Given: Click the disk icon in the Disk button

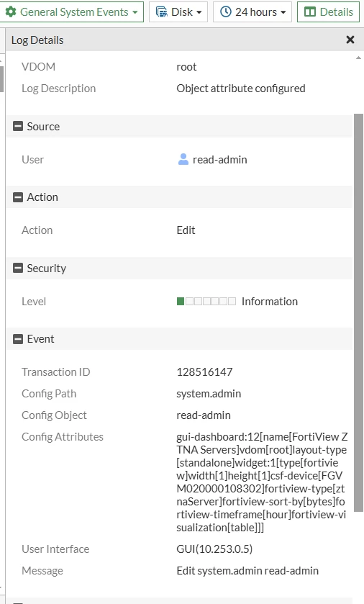Looking at the screenshot, I should click(x=162, y=12).
